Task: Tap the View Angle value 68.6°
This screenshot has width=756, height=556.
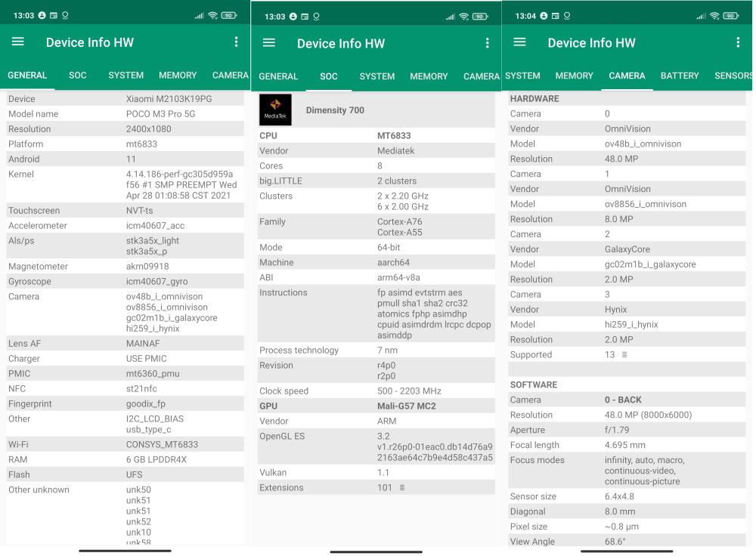Action: [615, 542]
